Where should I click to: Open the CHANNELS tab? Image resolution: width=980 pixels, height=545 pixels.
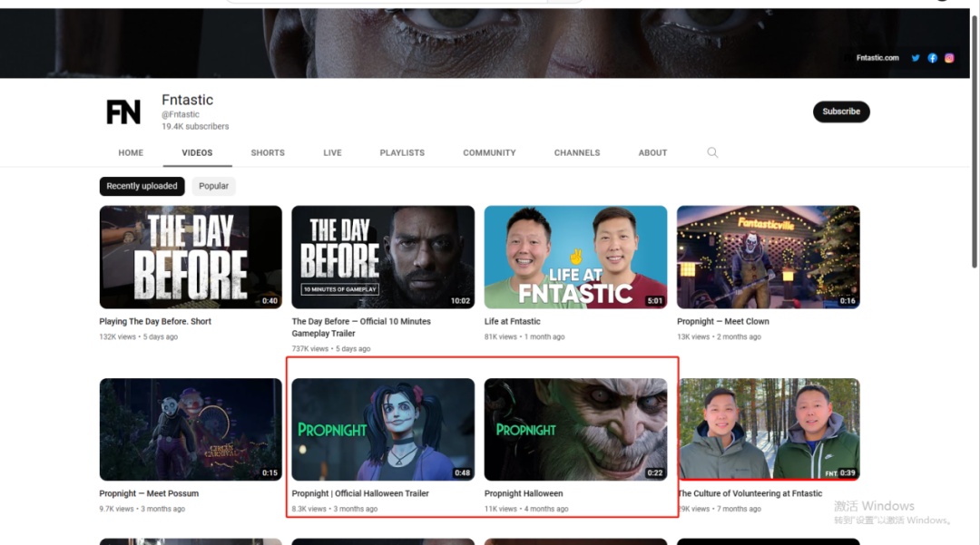[x=577, y=153]
